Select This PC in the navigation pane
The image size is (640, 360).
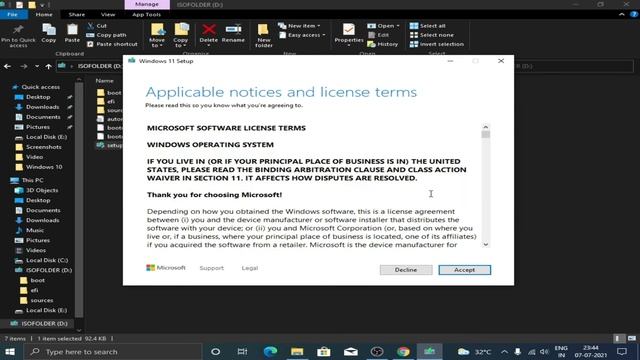[33, 180]
